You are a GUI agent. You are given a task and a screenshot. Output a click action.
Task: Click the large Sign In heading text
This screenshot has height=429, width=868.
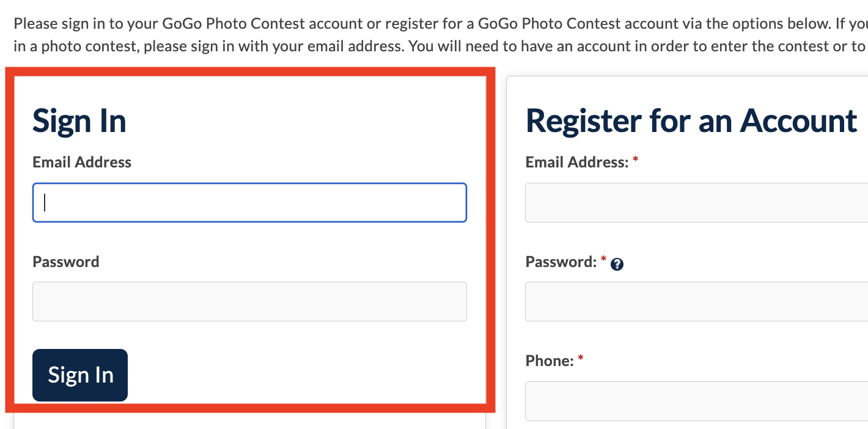point(79,120)
